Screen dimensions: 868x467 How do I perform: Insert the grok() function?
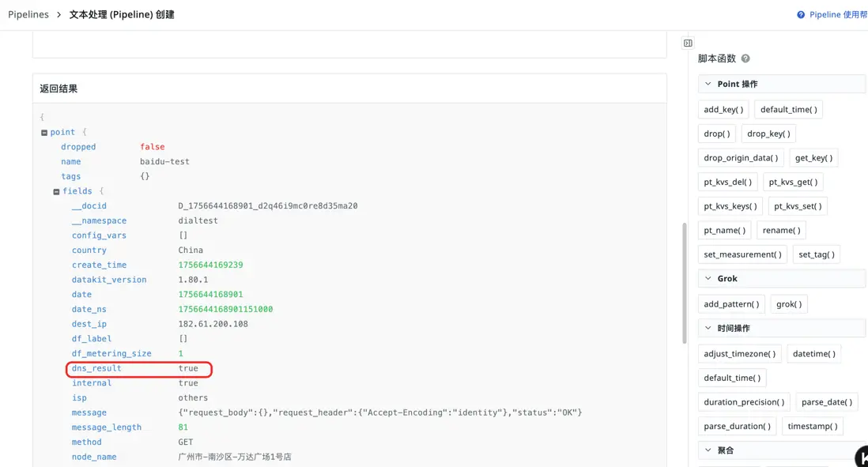coord(789,304)
